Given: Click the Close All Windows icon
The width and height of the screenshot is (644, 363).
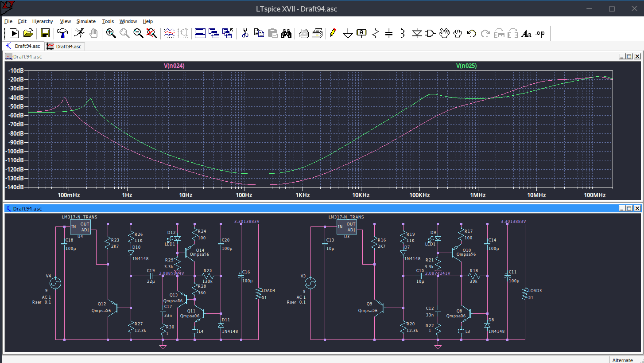Looking at the screenshot, I should (x=228, y=33).
